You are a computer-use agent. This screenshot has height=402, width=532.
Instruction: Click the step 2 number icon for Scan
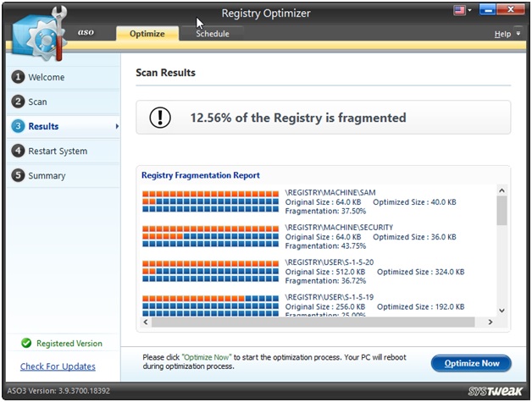tap(18, 102)
